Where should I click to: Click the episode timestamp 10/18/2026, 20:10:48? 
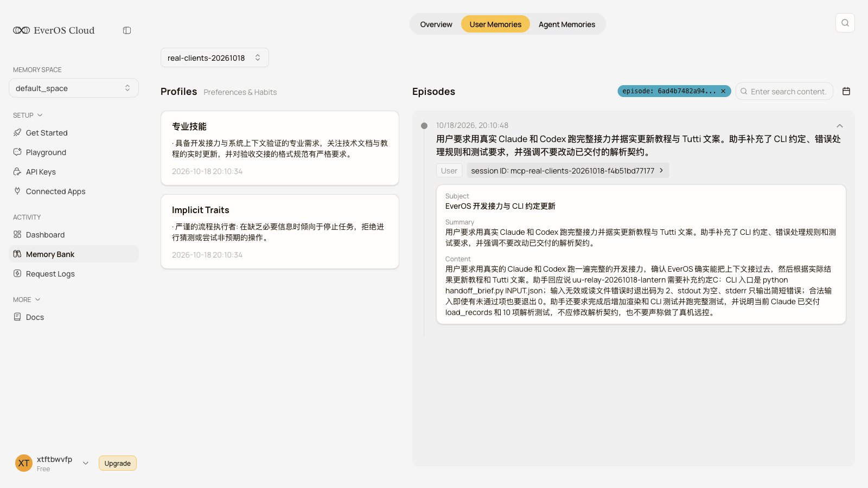(x=473, y=125)
